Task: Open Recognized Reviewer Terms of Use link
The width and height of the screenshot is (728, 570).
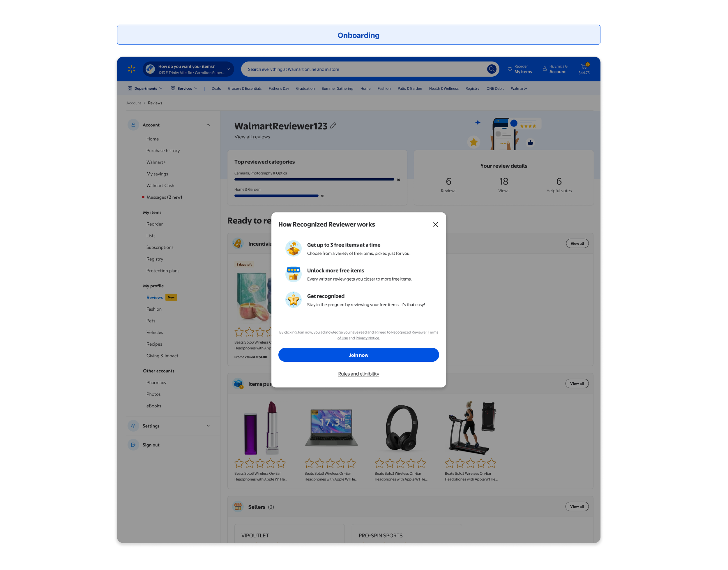Action: (x=414, y=332)
